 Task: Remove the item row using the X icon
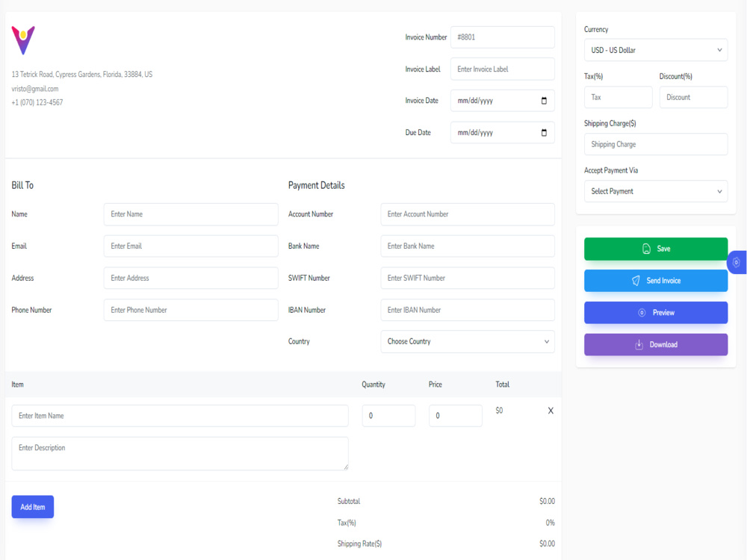(x=551, y=410)
